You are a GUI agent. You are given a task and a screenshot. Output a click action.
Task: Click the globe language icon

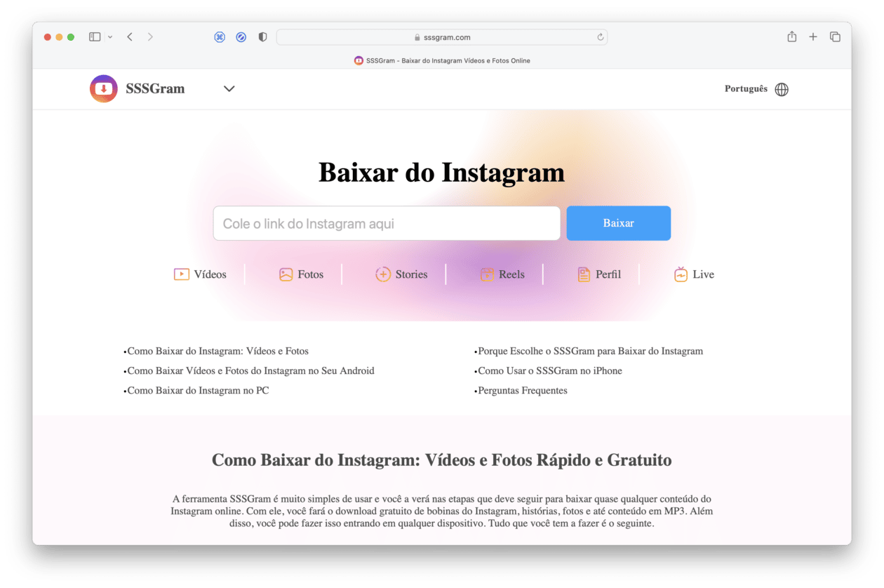click(x=782, y=88)
